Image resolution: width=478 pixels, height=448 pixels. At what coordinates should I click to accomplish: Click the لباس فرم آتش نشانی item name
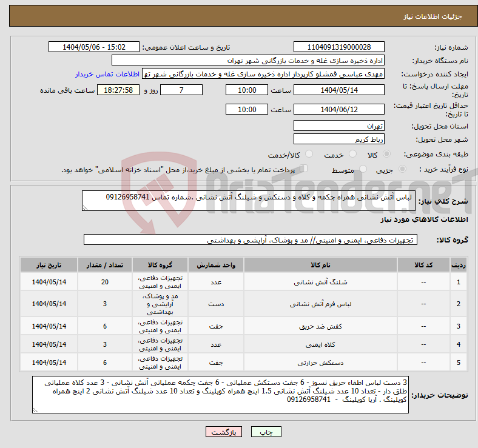point(320,304)
